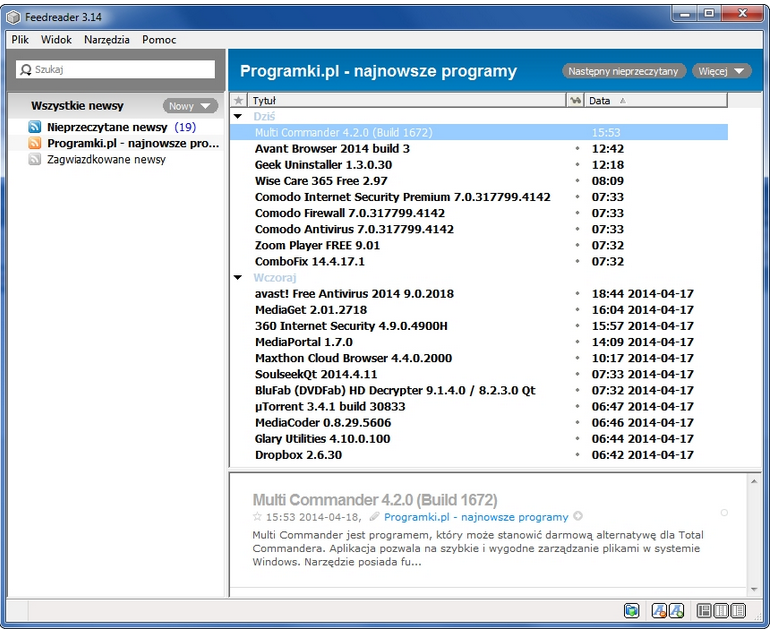The height and width of the screenshot is (632, 770).
Task: Toggle read dot for Geek Uninstaller 1.3.0.30
Action: (x=578, y=165)
